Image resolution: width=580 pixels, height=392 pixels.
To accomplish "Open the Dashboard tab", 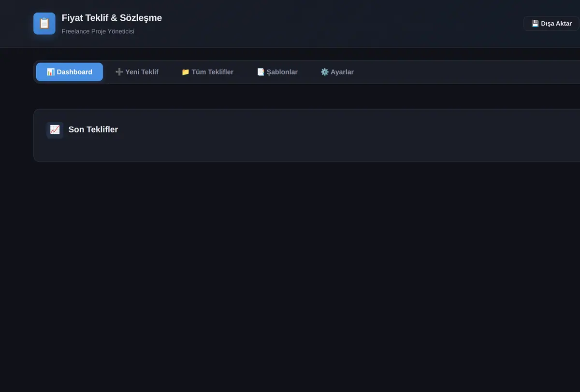I will click(70, 72).
